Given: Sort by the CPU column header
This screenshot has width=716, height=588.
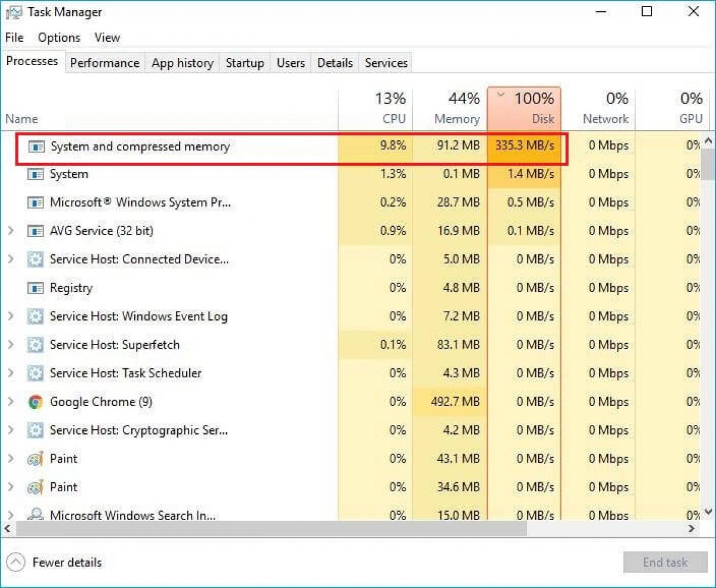Looking at the screenshot, I should coord(375,110).
